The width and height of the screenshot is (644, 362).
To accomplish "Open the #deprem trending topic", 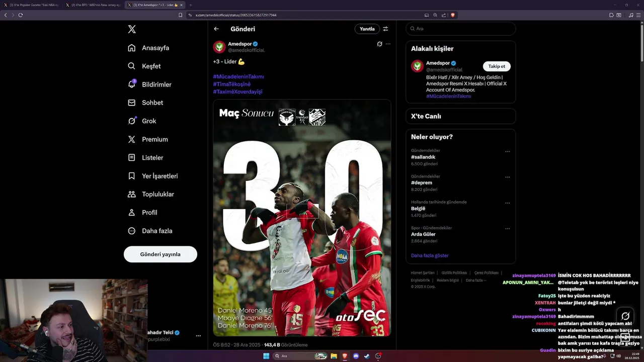I will pos(422,183).
